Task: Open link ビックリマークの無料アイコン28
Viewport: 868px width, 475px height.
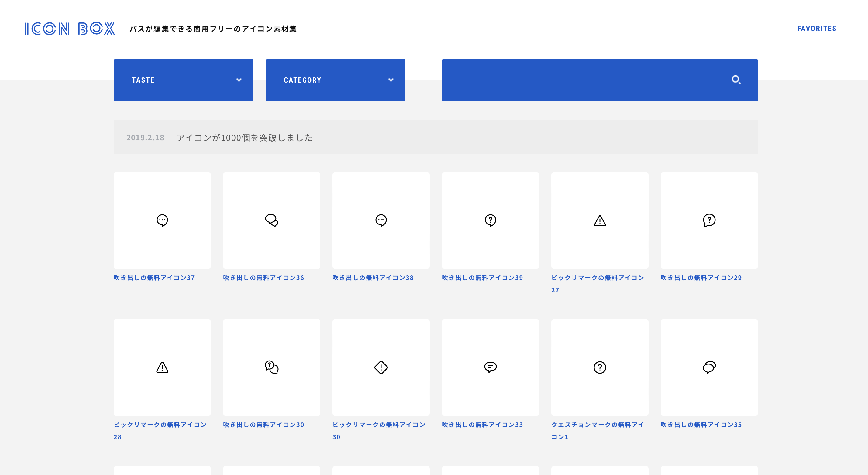Action: click(x=160, y=431)
